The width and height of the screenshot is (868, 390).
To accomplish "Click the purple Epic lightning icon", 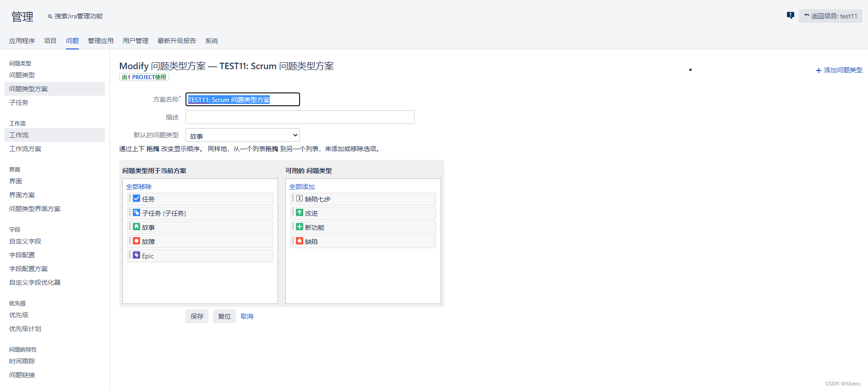I will 136,255.
